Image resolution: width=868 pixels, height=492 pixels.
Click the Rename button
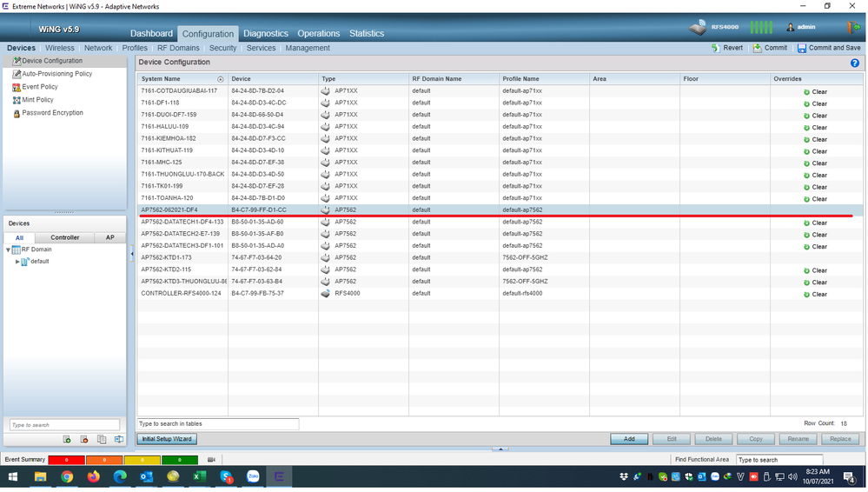pyautogui.click(x=798, y=439)
